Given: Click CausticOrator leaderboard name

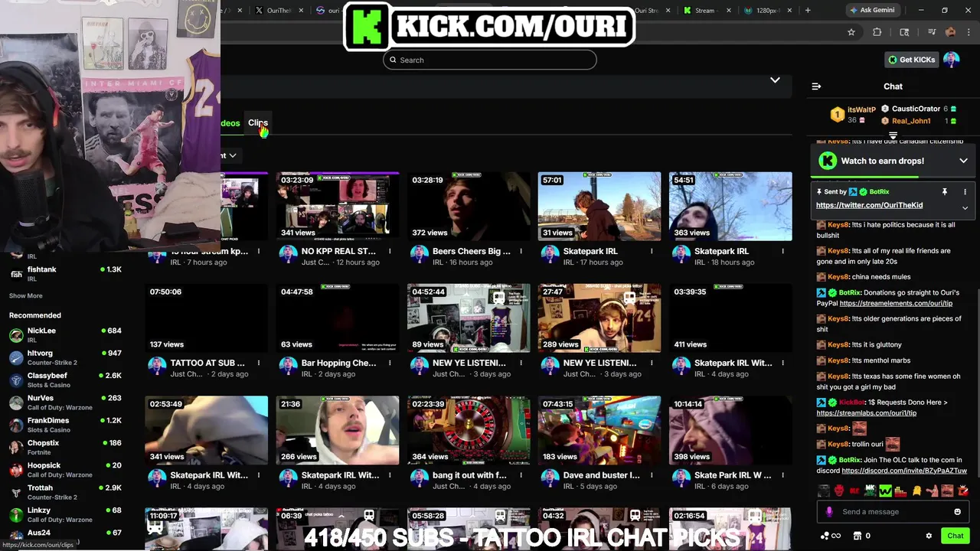Looking at the screenshot, I should coord(916,109).
